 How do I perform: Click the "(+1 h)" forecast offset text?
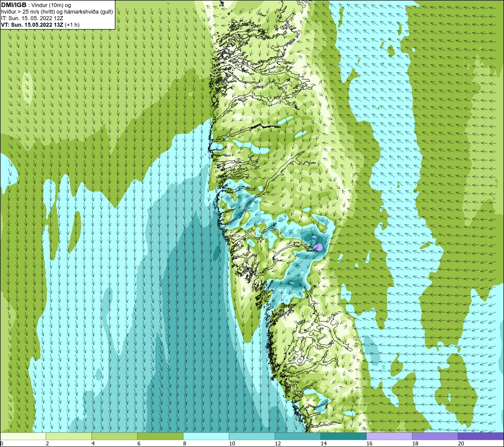point(72,25)
